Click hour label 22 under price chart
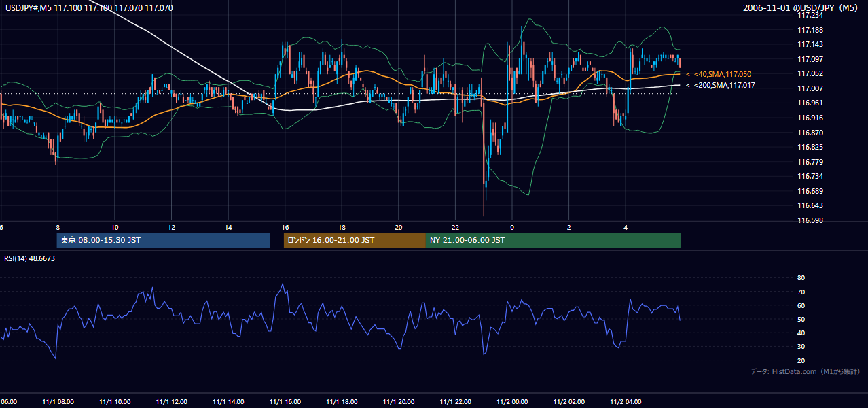 455,227
